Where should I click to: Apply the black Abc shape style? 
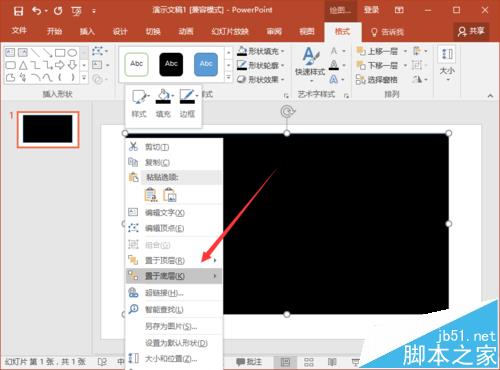point(171,64)
